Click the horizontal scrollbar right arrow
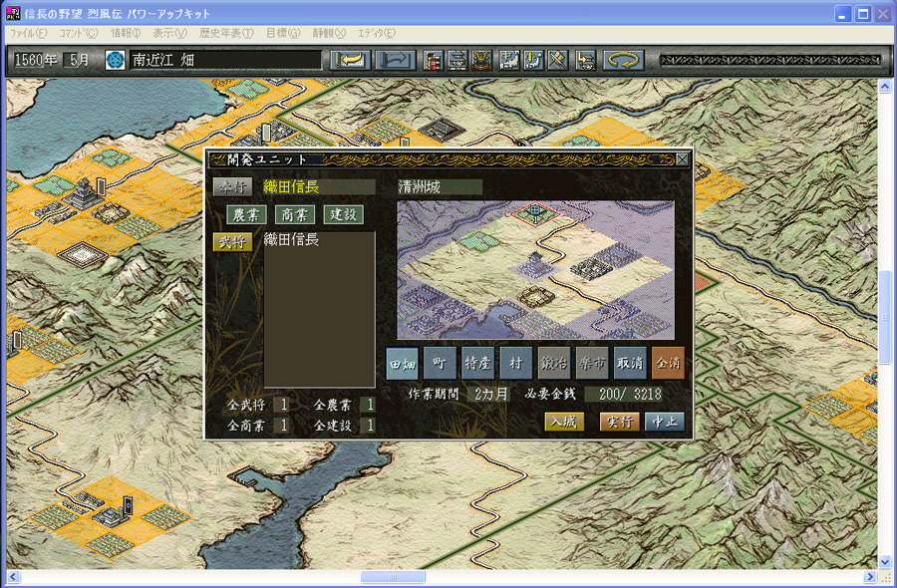 [x=870, y=577]
